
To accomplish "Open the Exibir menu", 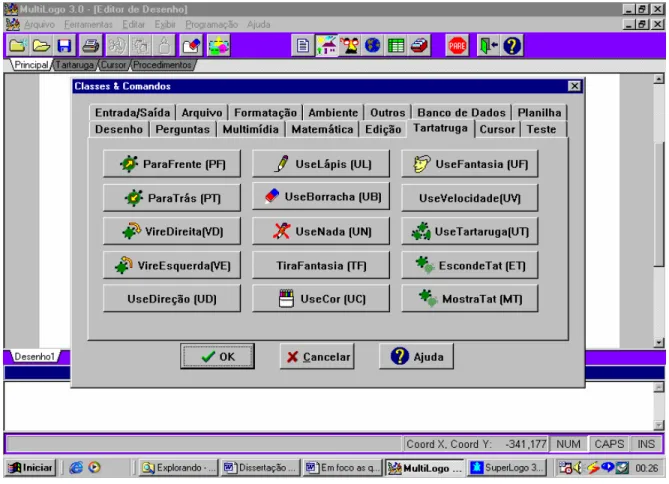I will [x=165, y=24].
